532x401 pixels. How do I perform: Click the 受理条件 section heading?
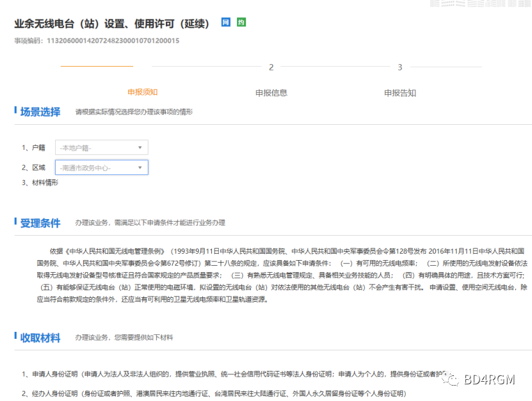[40, 223]
